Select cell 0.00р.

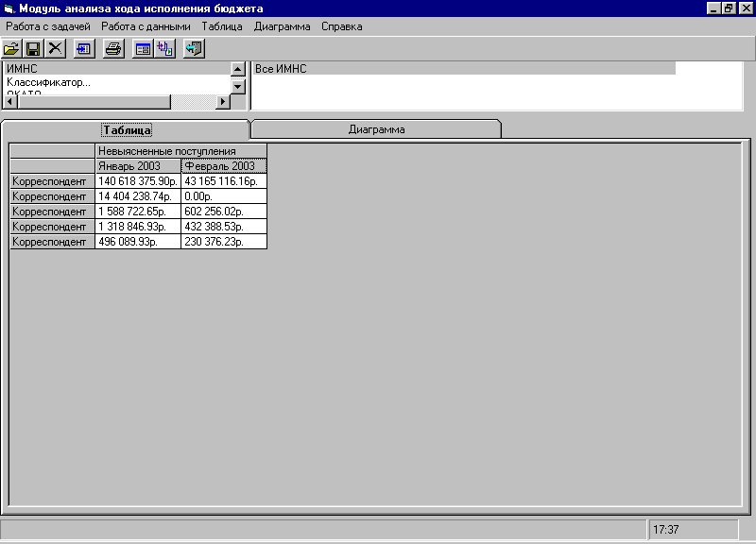pyautogui.click(x=224, y=196)
